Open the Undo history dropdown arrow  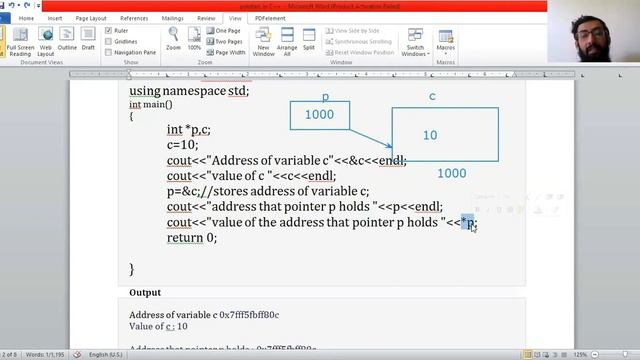pos(19,5)
